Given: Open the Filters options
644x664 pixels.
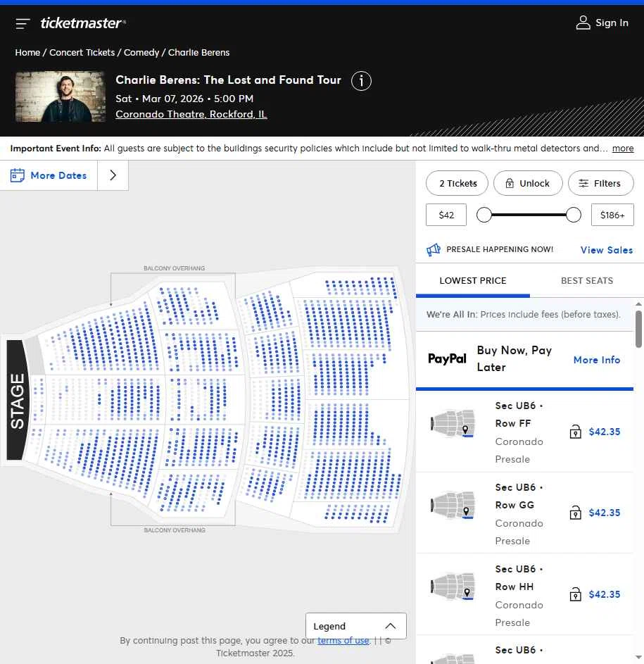Looking at the screenshot, I should pyautogui.click(x=600, y=183).
